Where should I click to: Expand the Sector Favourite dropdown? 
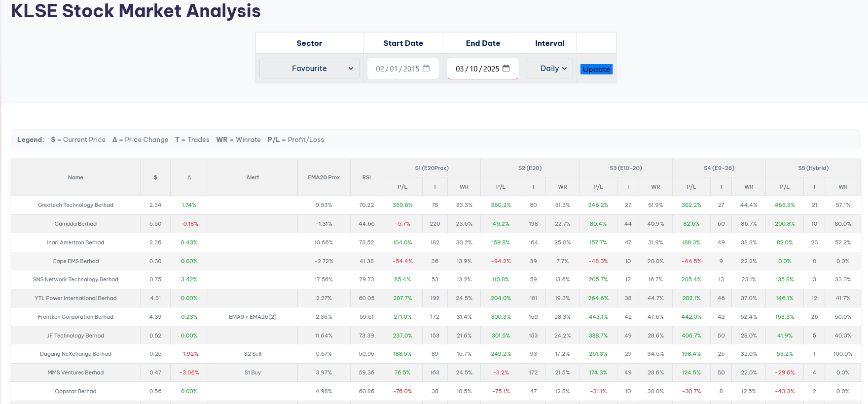point(309,68)
